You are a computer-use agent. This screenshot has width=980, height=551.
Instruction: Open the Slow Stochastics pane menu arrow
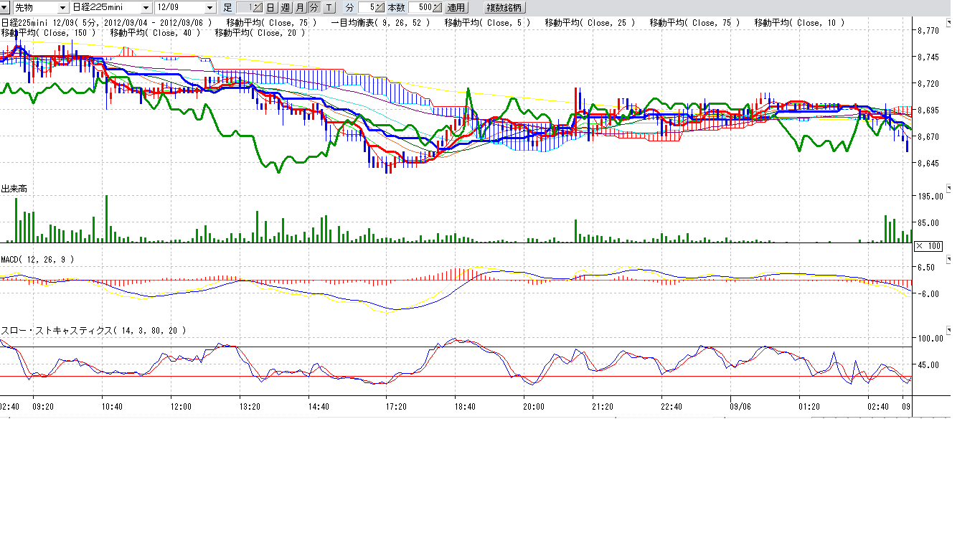(949, 331)
